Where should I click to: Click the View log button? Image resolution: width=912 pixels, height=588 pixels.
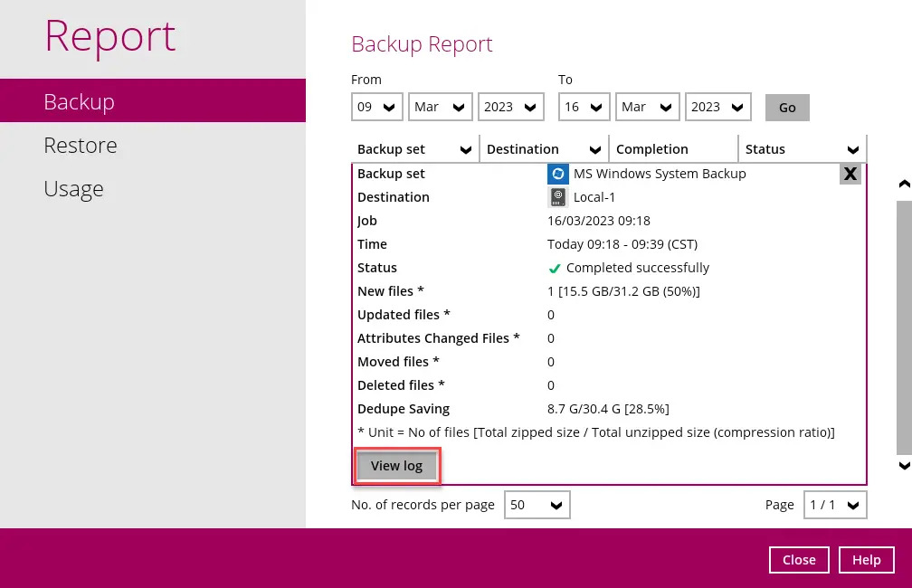point(396,466)
